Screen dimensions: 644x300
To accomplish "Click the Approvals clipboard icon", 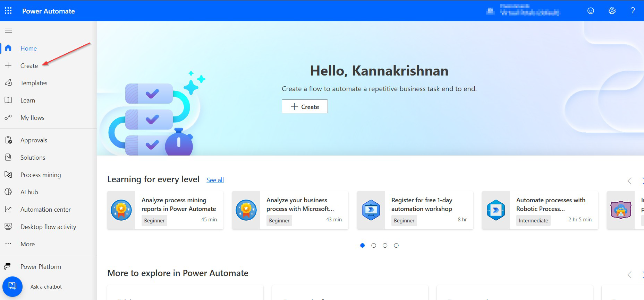I will tap(8, 140).
